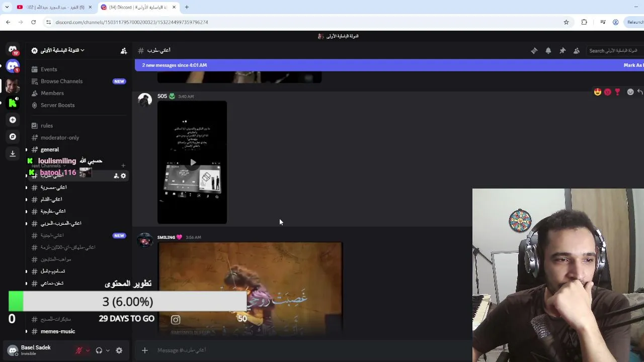Toggle the member list icon

[x=577, y=51]
